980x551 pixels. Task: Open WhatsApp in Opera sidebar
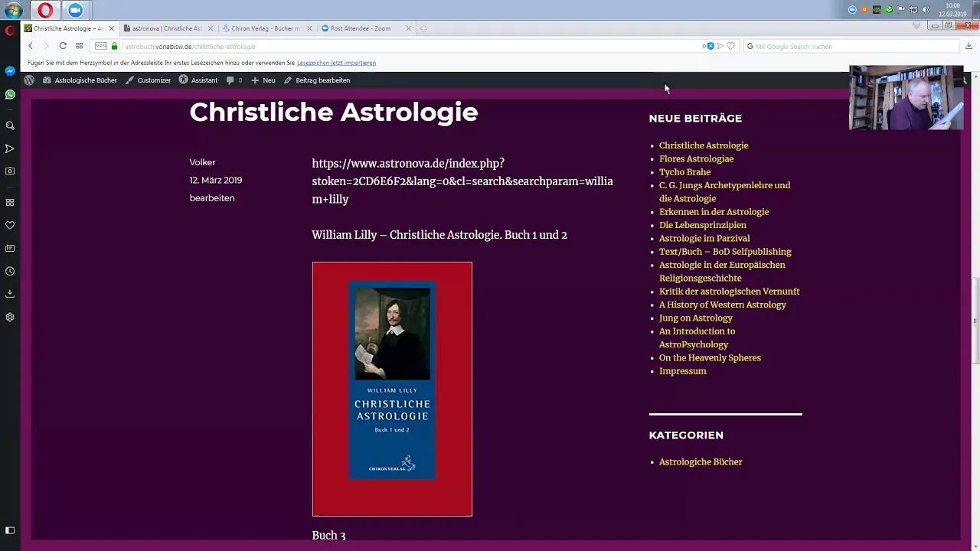10,95
